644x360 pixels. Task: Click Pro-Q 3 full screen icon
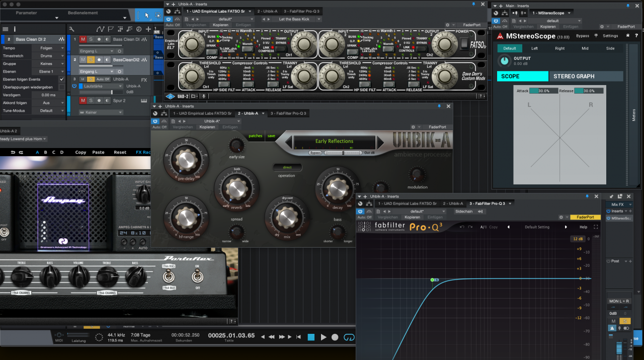coord(596,227)
